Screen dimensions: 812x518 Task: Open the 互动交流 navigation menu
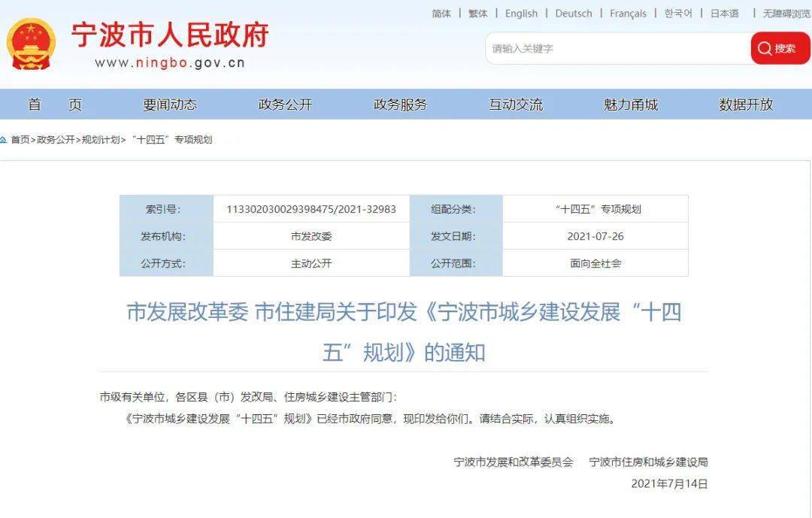[x=517, y=105]
